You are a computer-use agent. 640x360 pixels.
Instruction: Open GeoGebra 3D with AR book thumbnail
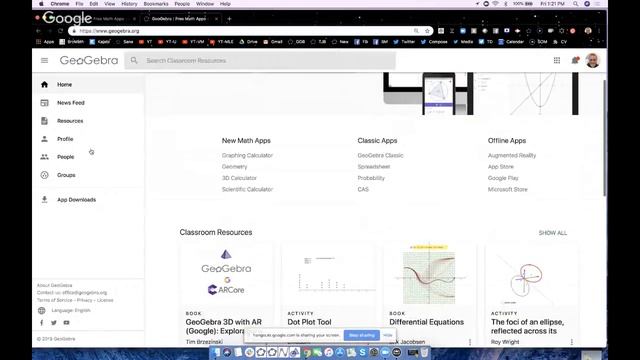tap(227, 274)
